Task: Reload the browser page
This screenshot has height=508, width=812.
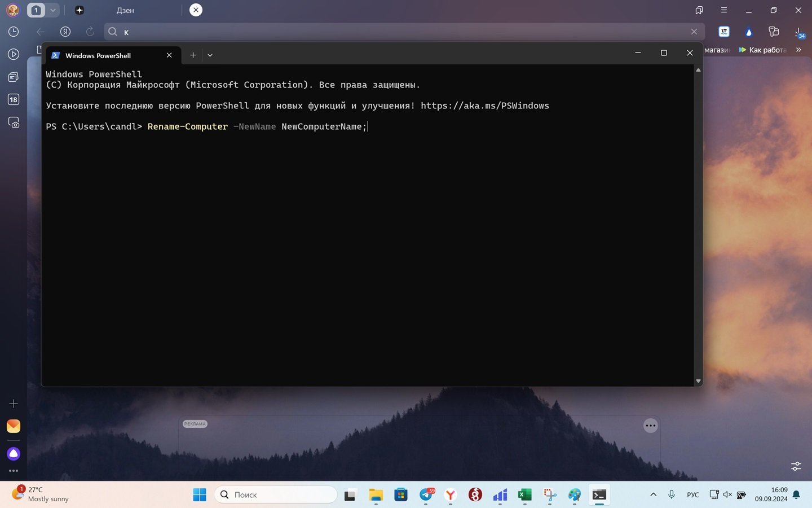Action: 90,32
